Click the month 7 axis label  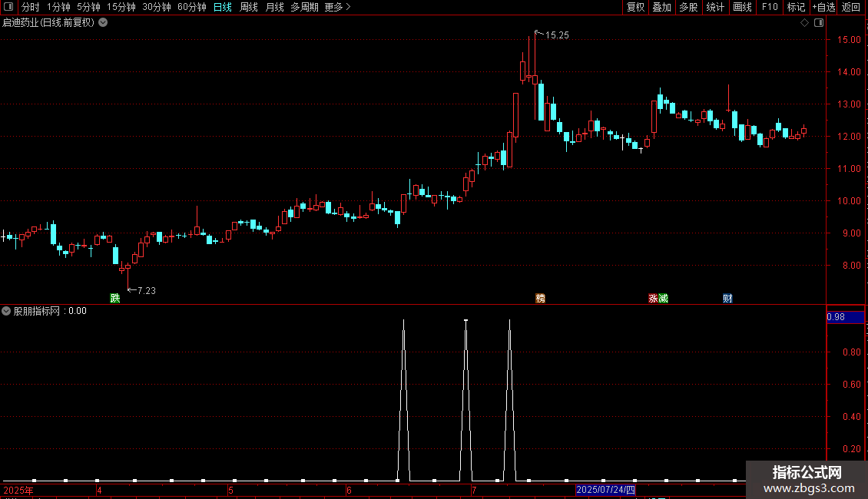click(474, 490)
